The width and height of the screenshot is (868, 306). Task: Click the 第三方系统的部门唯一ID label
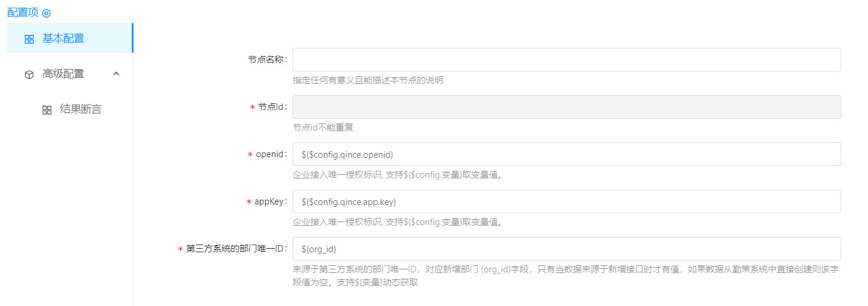click(236, 249)
